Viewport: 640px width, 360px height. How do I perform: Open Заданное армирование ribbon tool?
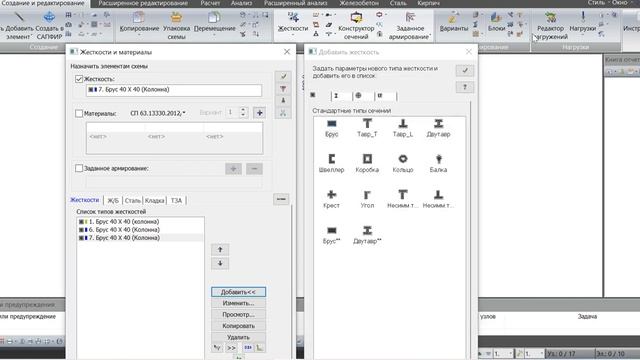click(x=410, y=25)
